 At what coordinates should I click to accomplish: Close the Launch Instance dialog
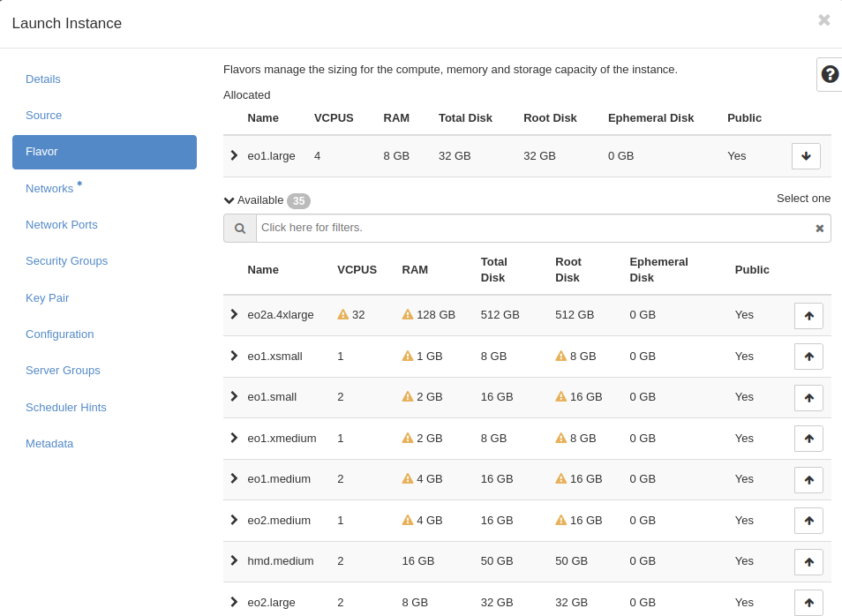pos(823,20)
